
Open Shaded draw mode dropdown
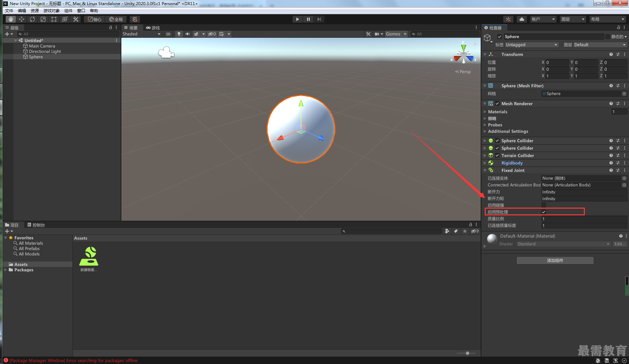(x=142, y=34)
